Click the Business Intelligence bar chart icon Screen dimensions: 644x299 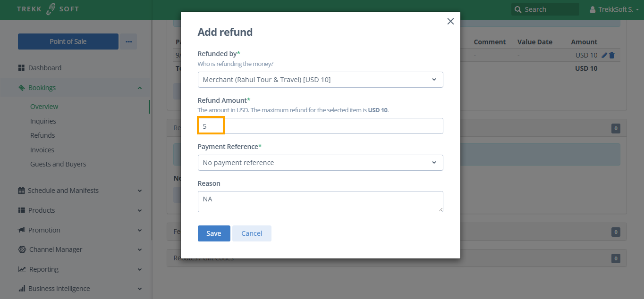click(22, 289)
